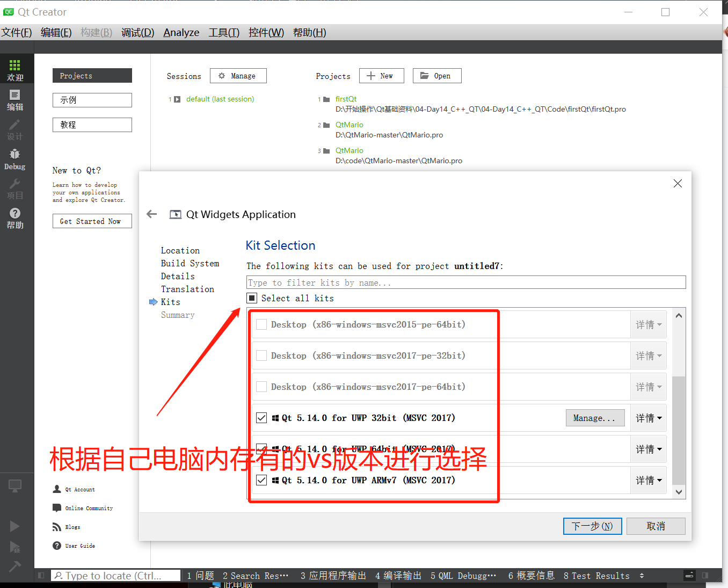Open the 文件(F) menu

pyautogui.click(x=17, y=32)
